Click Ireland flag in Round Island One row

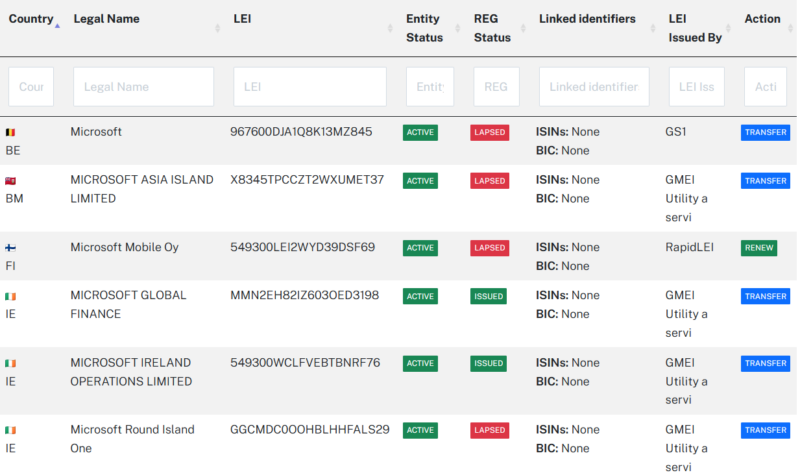[x=10, y=430]
